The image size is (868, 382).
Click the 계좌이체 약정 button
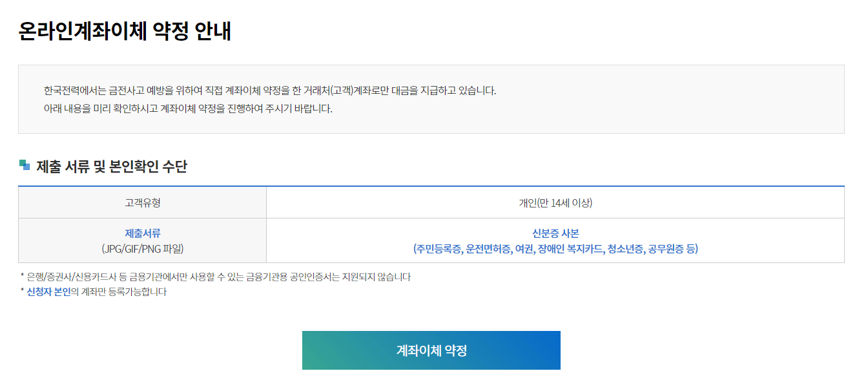point(431,350)
